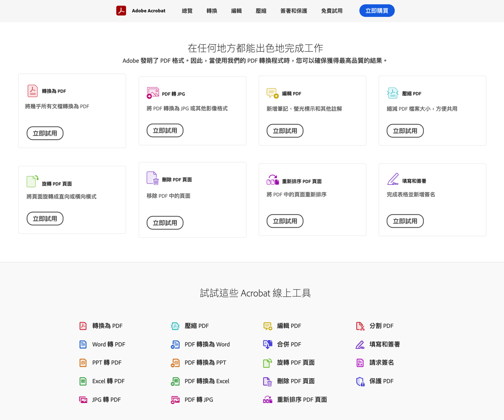Click 立即試用 in the 壓縮 PDF card

click(405, 131)
